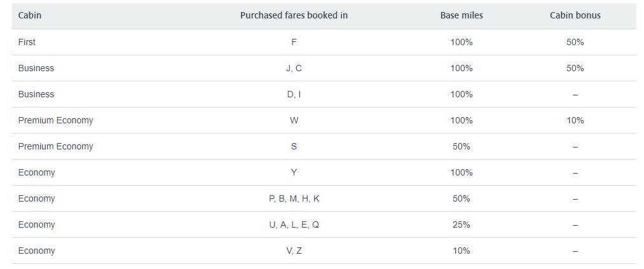Image resolution: width=644 pixels, height=269 pixels.
Task: Click the 10% cabin bonus value
Action: click(575, 120)
